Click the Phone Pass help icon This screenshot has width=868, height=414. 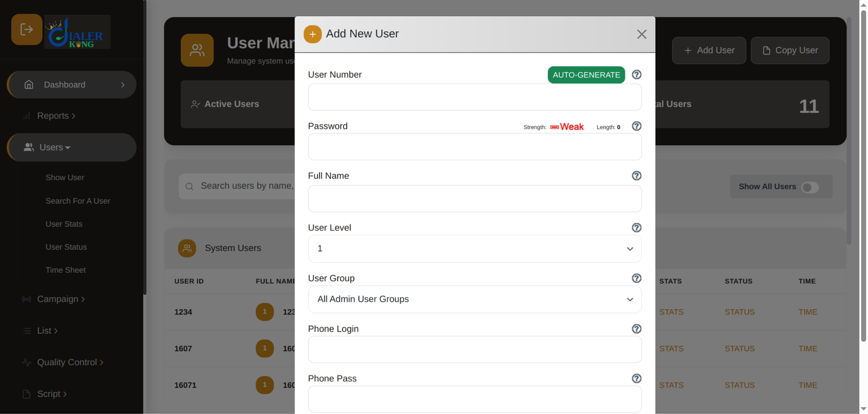(x=636, y=378)
